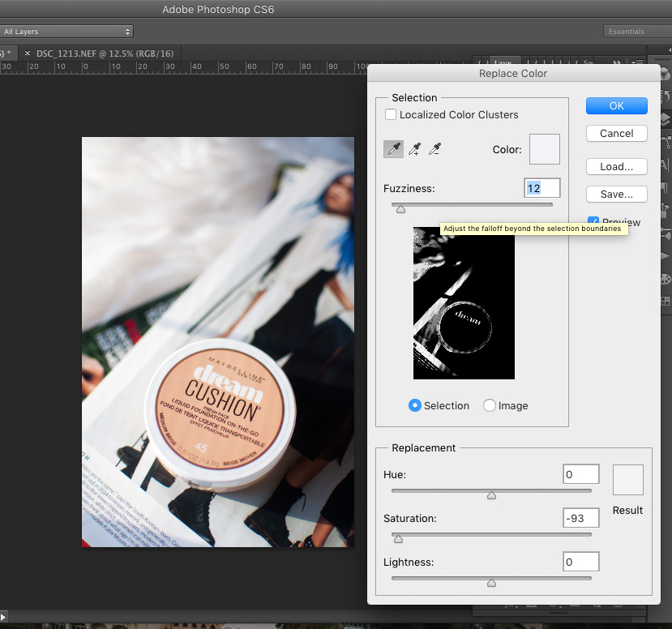
Task: Select the Selection radio button
Action: [414, 405]
